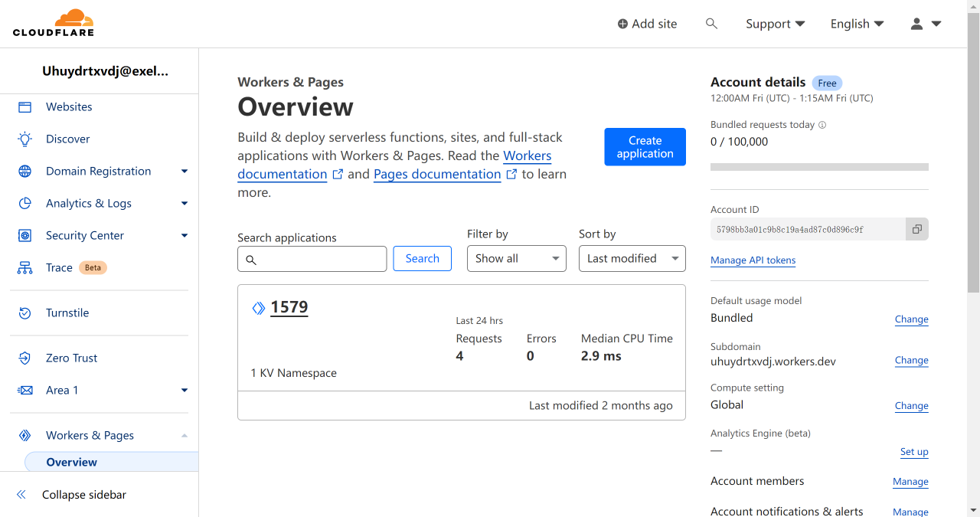Expand the Analytics & Logs submenu arrow
The image size is (980, 517).
pos(185,204)
